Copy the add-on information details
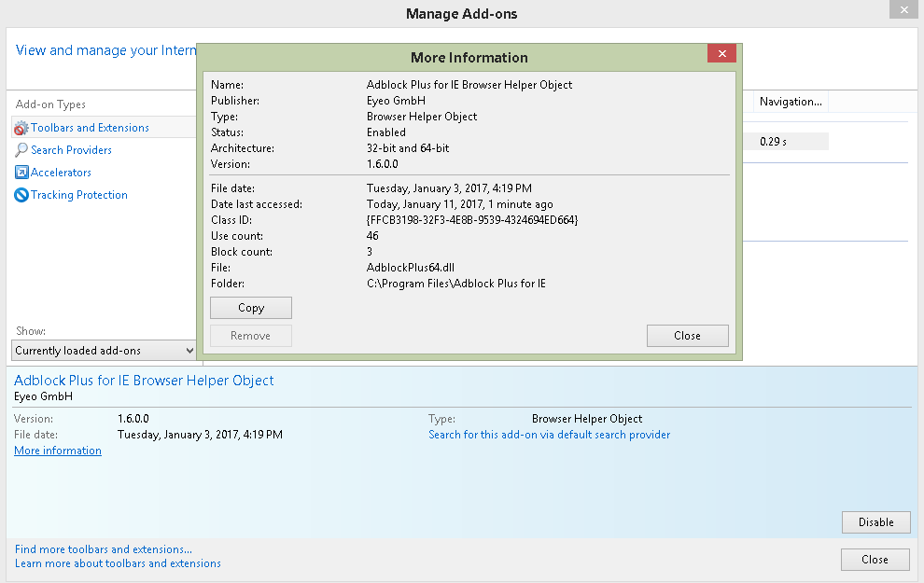 pyautogui.click(x=250, y=307)
